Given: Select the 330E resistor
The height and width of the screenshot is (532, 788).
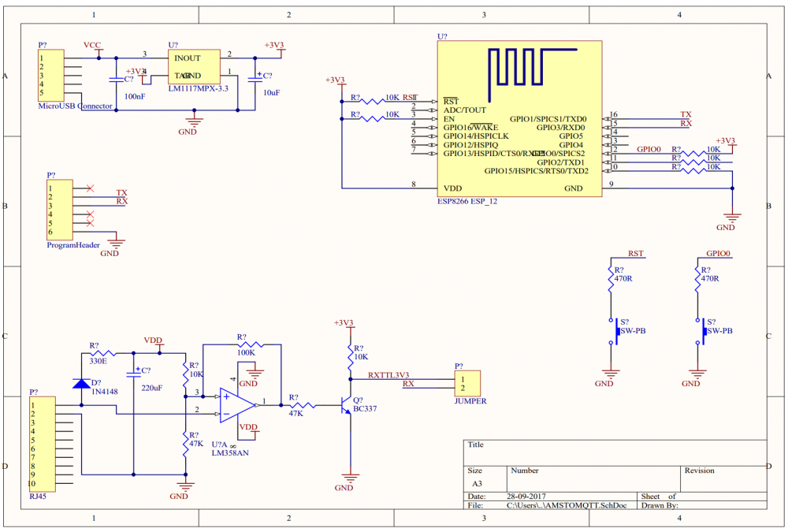Looking at the screenshot, I should [101, 353].
